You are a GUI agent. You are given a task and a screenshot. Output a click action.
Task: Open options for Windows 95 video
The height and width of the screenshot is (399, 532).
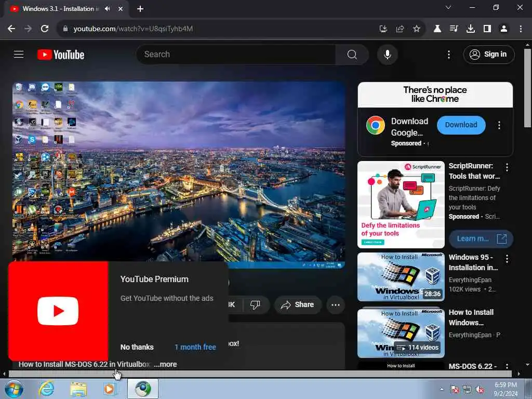click(507, 259)
